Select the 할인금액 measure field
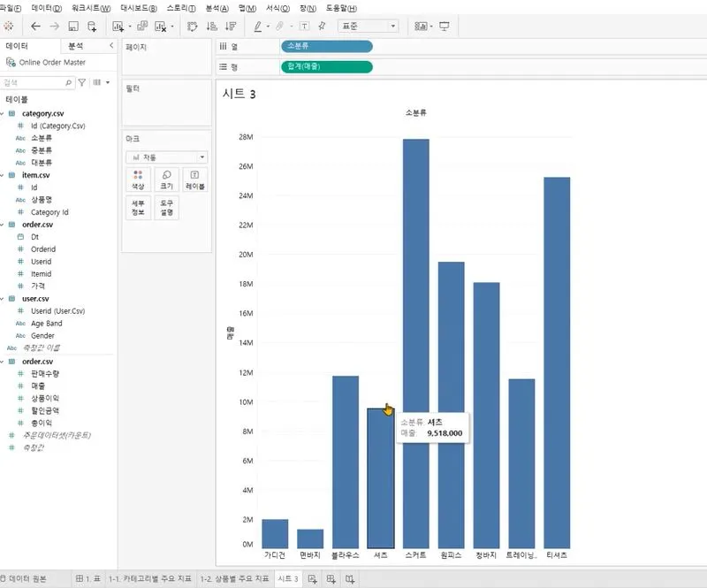The width and height of the screenshot is (707, 588). (x=45, y=410)
